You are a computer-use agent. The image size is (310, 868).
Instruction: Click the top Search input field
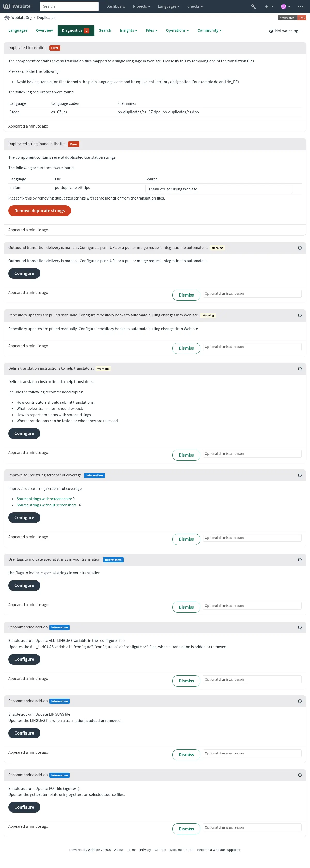click(x=69, y=6)
